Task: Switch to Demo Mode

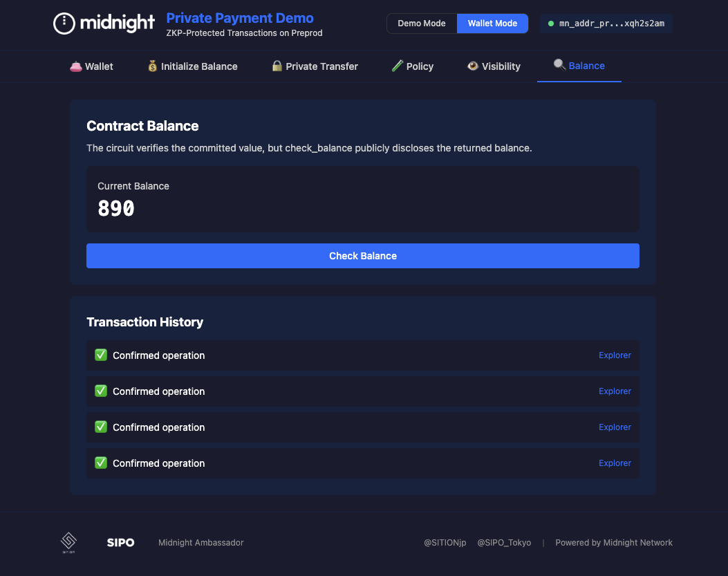Action: click(422, 24)
